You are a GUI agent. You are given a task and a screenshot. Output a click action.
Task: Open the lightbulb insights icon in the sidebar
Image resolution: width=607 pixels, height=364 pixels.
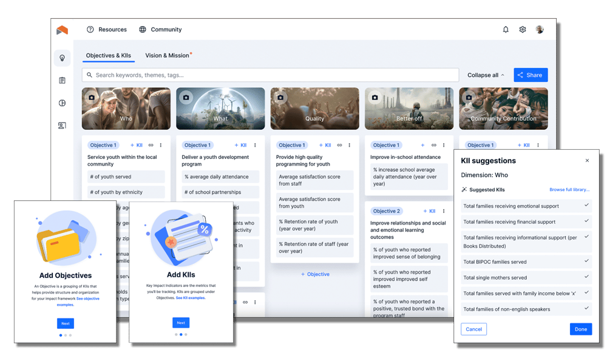(62, 57)
